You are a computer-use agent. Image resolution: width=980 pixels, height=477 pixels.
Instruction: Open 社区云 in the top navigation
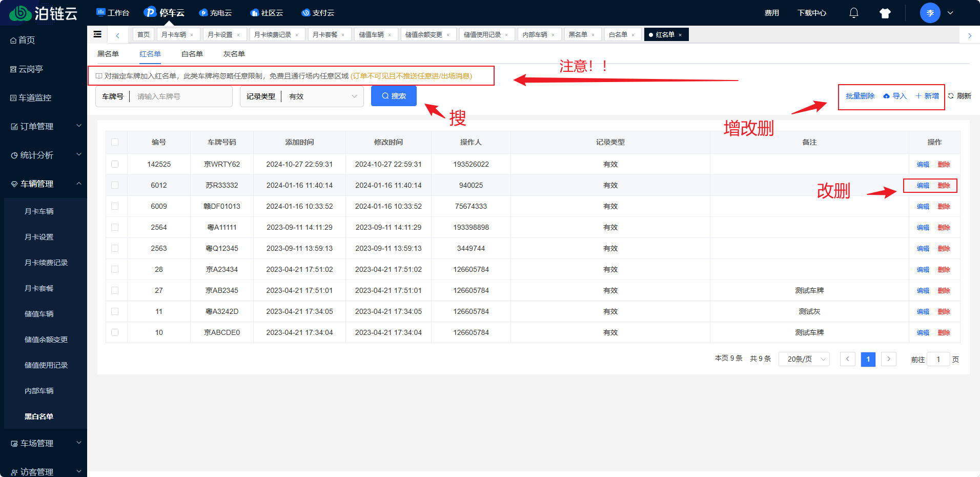point(267,13)
